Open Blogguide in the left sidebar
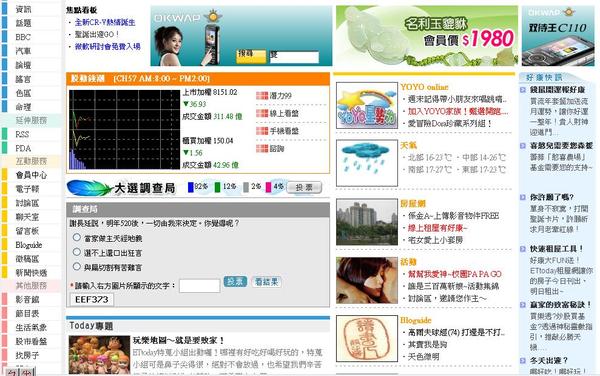Image resolution: width=600 pixels, height=376 pixels. click(29, 245)
